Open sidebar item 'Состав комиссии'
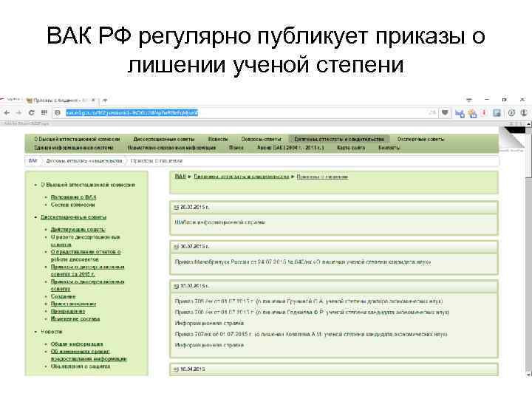 [73, 205]
